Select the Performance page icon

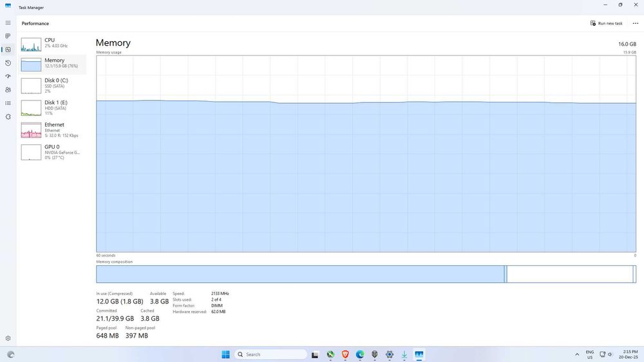point(8,50)
